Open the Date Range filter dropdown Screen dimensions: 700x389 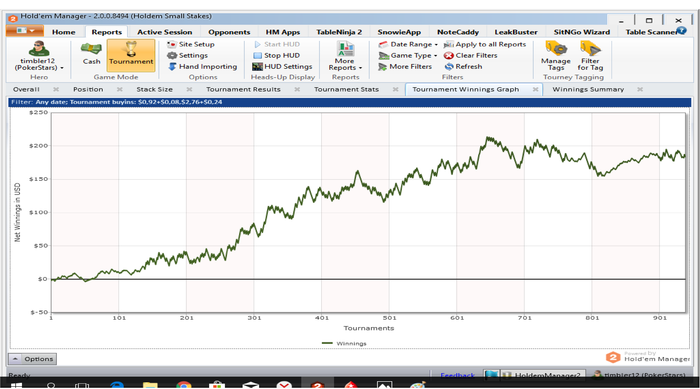[408, 44]
